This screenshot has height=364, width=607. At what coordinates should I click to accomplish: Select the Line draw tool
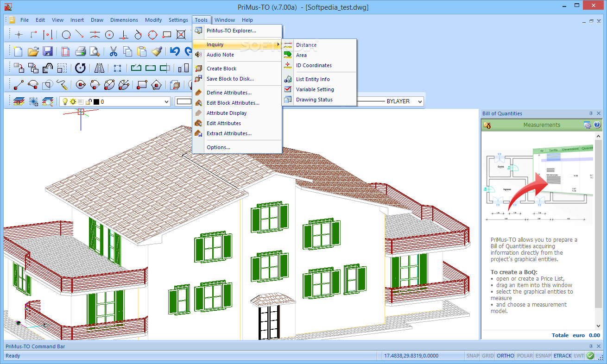(x=18, y=85)
